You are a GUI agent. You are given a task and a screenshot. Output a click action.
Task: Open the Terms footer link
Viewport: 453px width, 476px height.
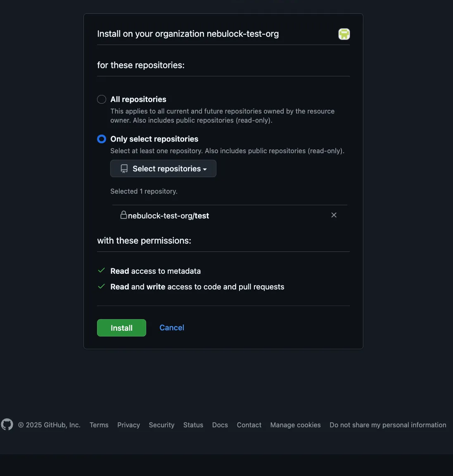(x=99, y=425)
